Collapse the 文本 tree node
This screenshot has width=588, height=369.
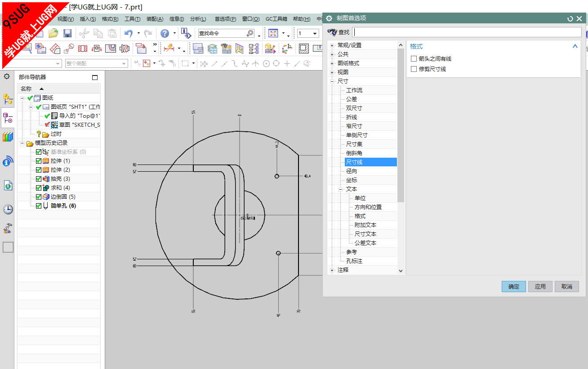click(341, 189)
